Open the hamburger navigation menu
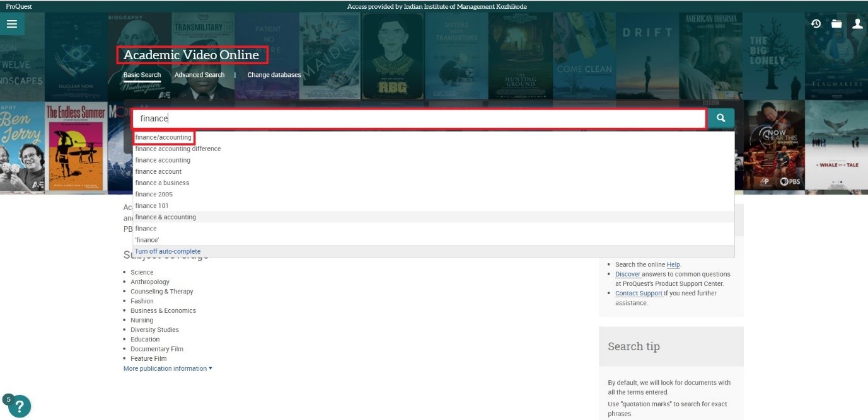 click(12, 24)
